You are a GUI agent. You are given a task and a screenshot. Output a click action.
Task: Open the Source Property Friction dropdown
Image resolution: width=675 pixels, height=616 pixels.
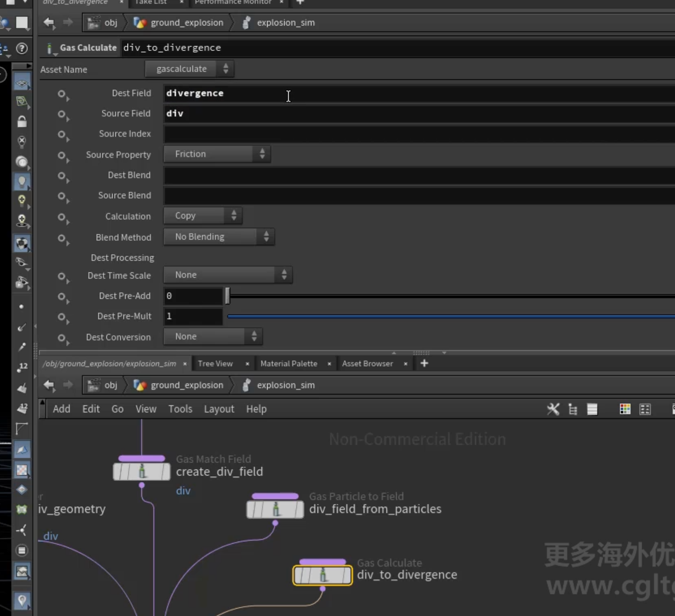tap(217, 154)
